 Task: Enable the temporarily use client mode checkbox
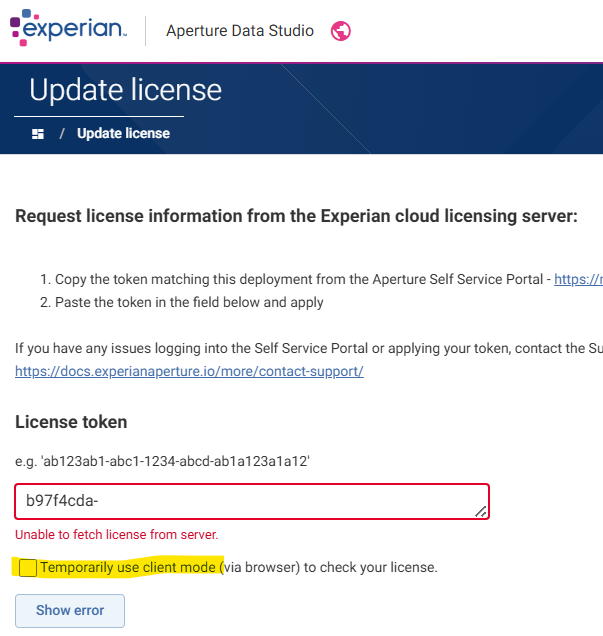click(28, 567)
